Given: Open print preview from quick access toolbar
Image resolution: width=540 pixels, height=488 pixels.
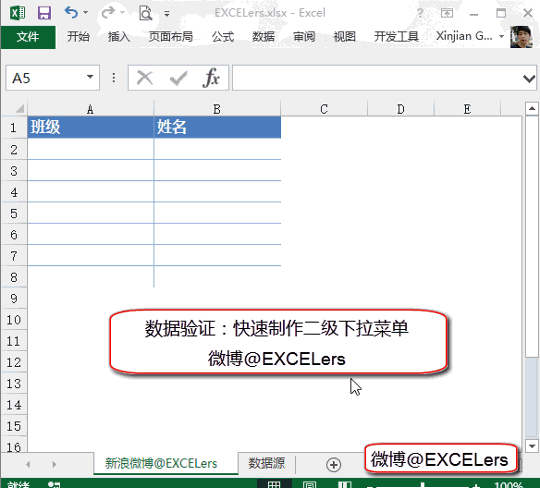Looking at the screenshot, I should tap(145, 13).
